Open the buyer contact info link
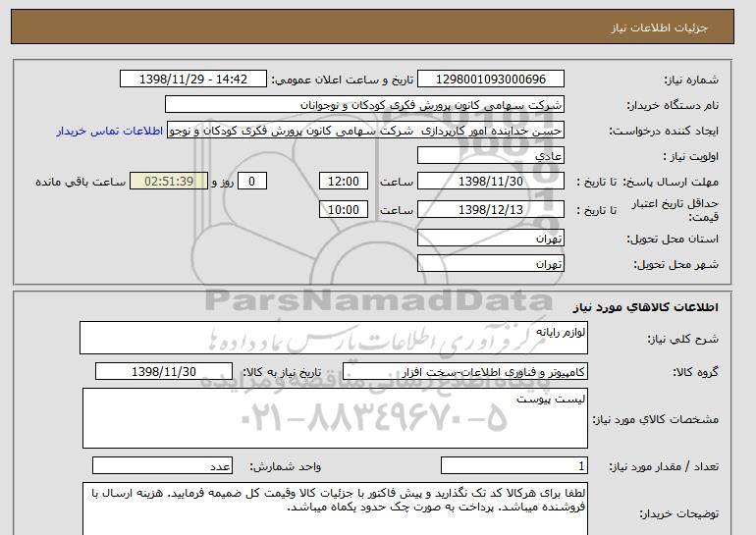This screenshot has width=756, height=535. click(109, 132)
